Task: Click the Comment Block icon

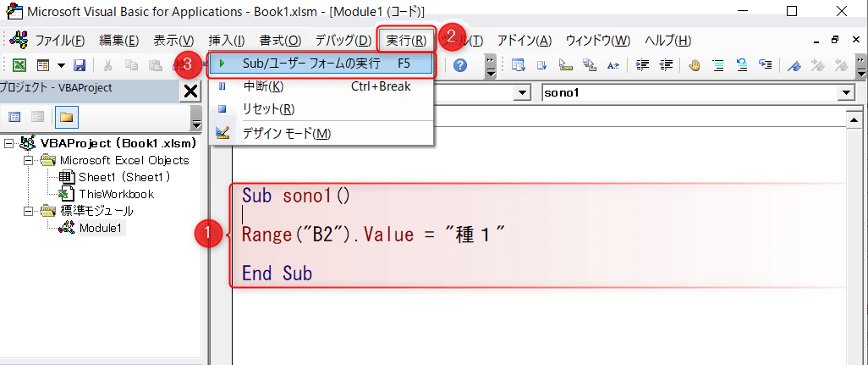Action: [718, 65]
